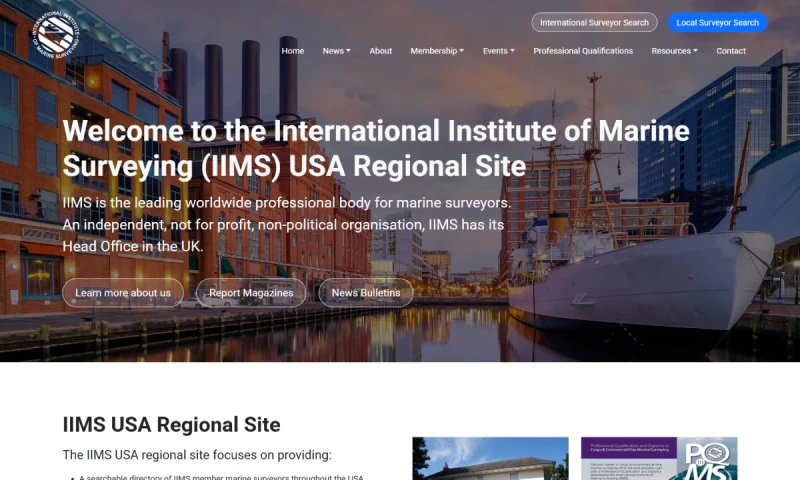Open Report Magazines

(x=251, y=293)
